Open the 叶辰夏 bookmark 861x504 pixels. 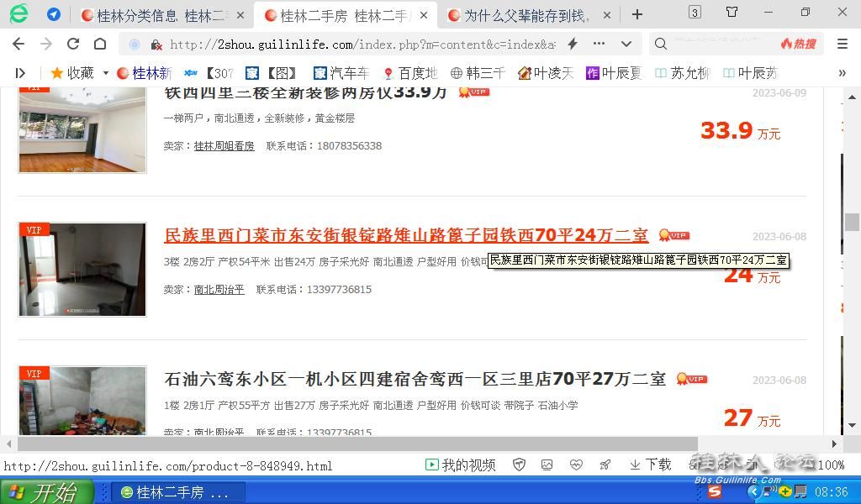click(613, 73)
